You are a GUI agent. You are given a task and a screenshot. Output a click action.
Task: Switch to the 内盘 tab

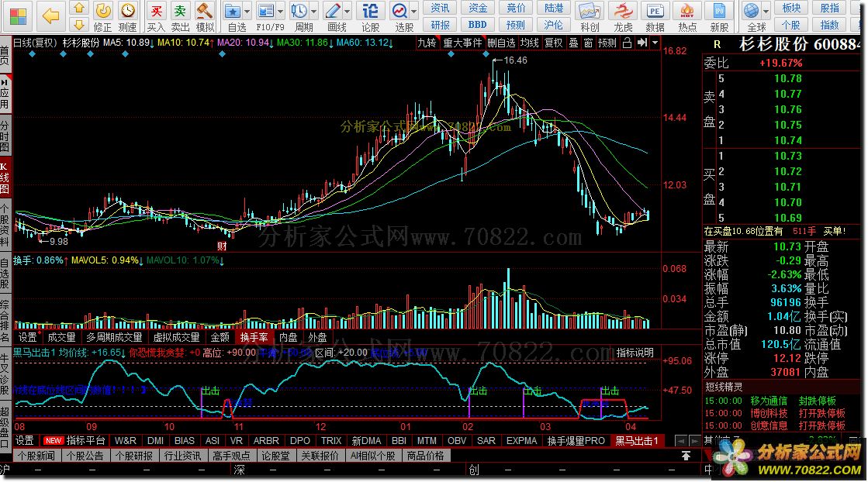click(288, 337)
